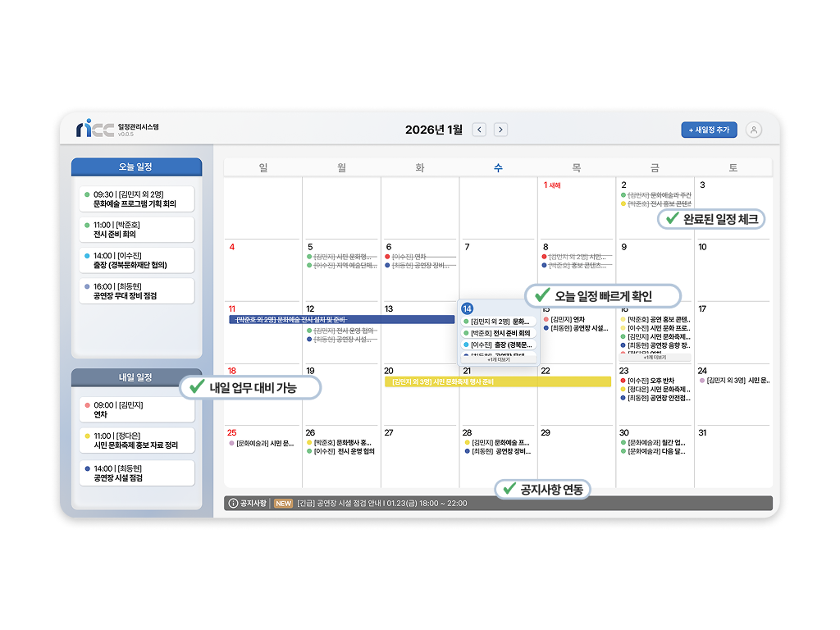This screenshot has height=630, width=840.
Task: Open [박준호] 문화행사 event on 26th
Action: coord(340,442)
